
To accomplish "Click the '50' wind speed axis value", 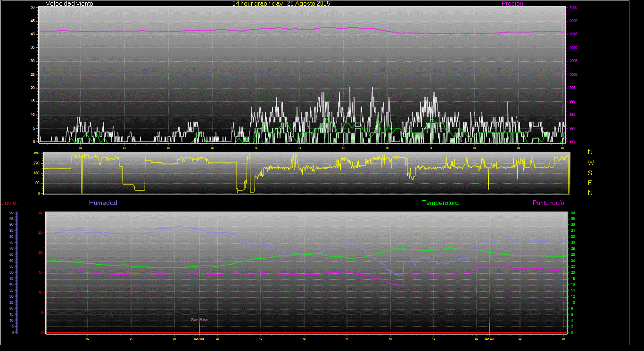I will point(33,8).
